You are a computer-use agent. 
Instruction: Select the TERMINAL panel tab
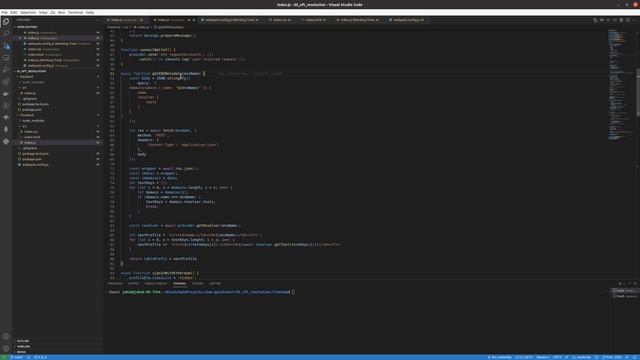click(180, 283)
